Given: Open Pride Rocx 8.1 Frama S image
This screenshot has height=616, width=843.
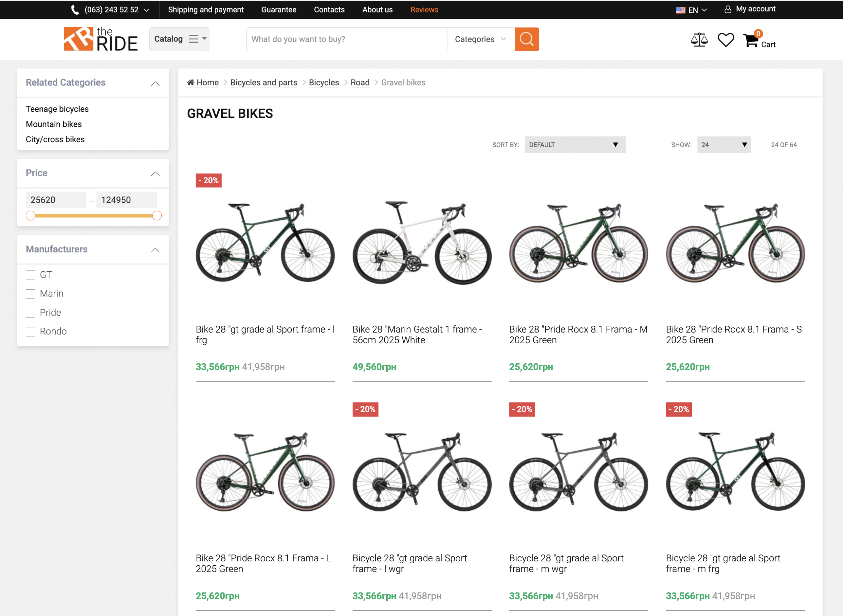Looking at the screenshot, I should [x=735, y=243].
